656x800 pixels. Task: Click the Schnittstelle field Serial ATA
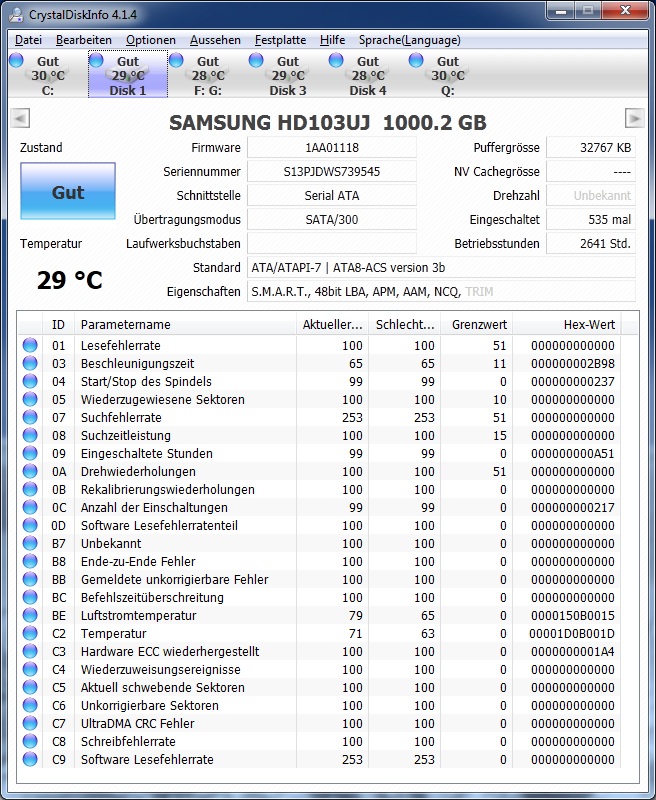(x=332, y=195)
